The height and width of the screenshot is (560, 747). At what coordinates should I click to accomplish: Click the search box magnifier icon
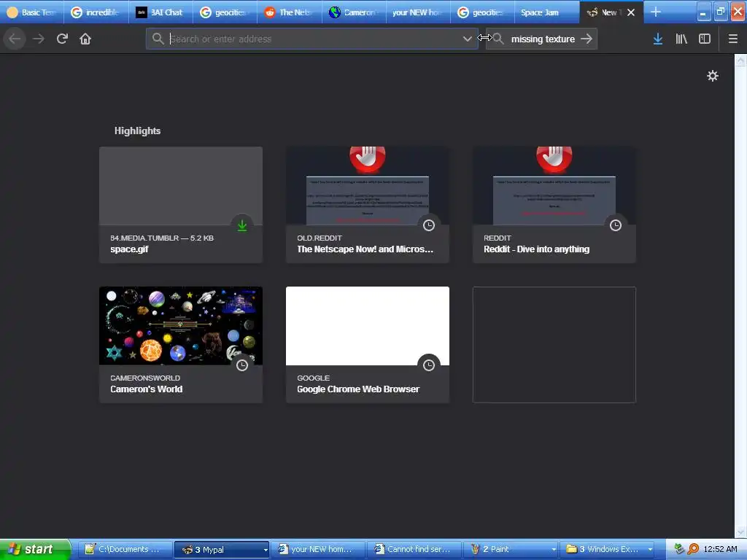(498, 39)
